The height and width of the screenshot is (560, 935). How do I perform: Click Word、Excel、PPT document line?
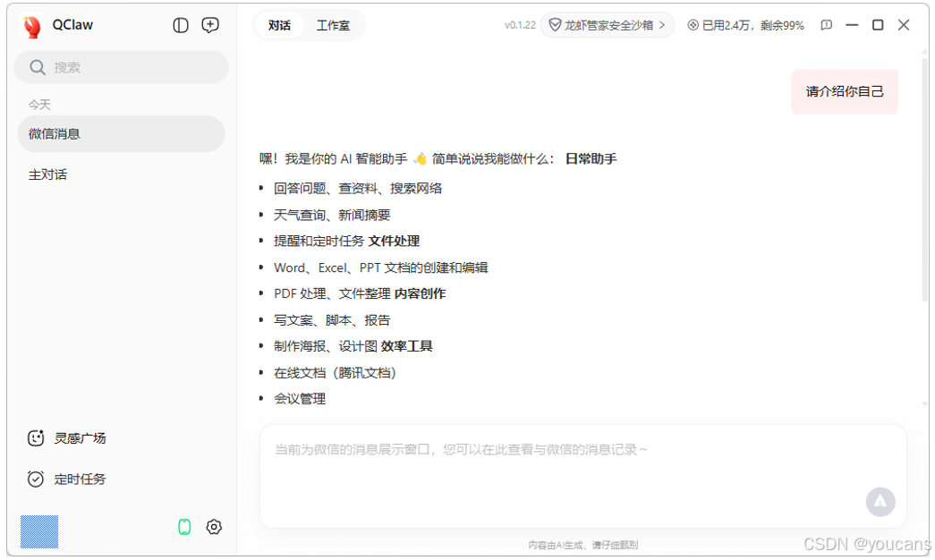[x=381, y=267]
